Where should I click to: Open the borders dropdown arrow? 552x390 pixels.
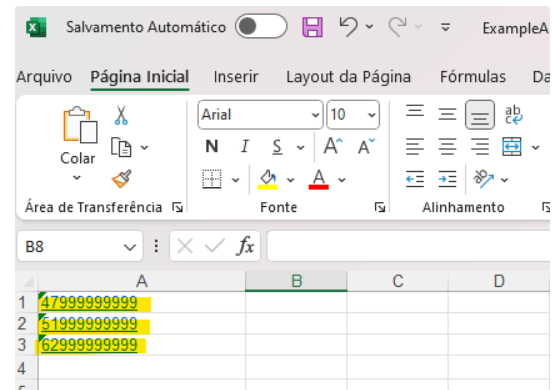click(x=236, y=180)
